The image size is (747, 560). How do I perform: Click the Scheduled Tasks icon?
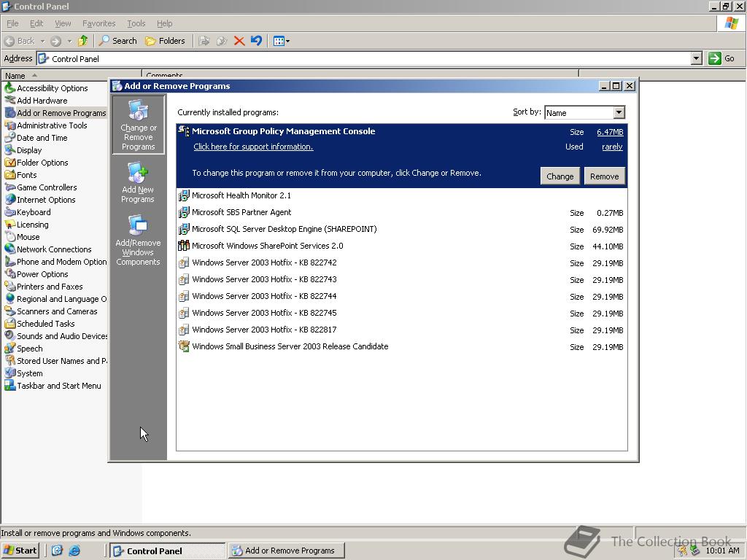pos(9,323)
